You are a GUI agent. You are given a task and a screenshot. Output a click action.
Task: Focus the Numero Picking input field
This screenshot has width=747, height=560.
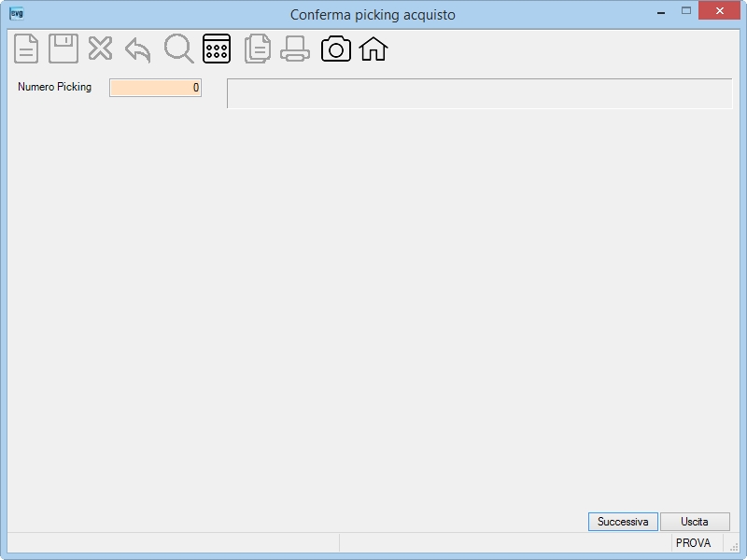[x=155, y=88]
